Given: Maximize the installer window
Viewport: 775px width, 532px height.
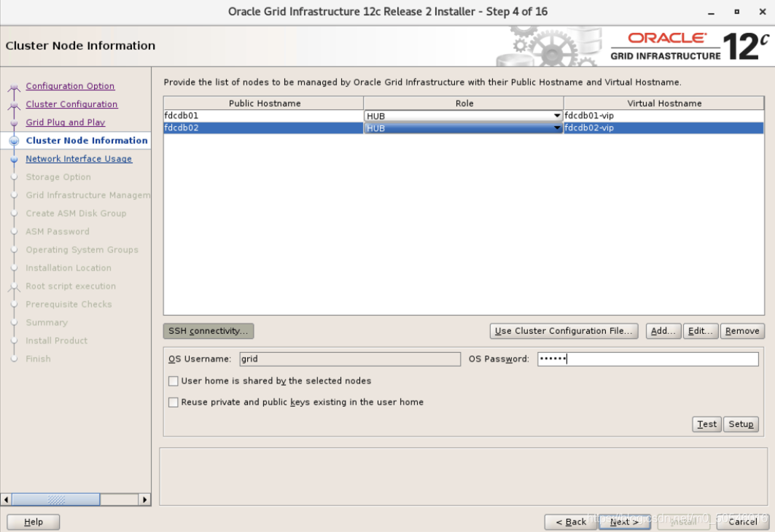Looking at the screenshot, I should click(736, 12).
